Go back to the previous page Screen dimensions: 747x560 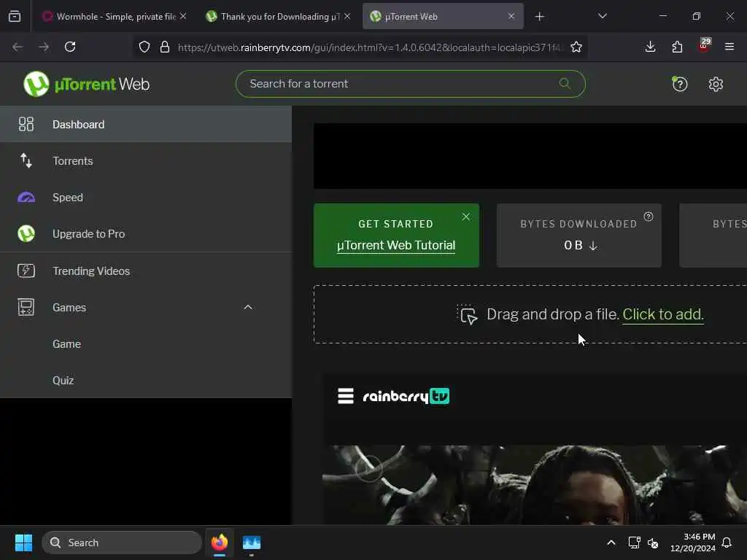pyautogui.click(x=18, y=47)
